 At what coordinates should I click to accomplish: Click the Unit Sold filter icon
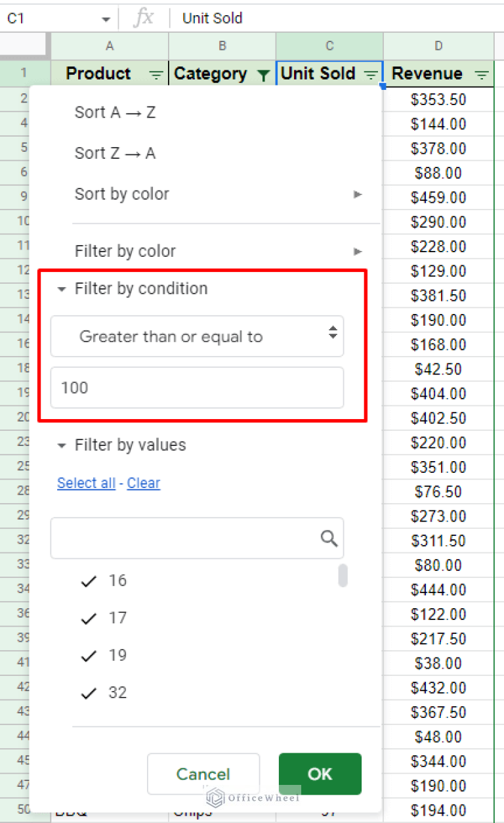[x=371, y=74]
